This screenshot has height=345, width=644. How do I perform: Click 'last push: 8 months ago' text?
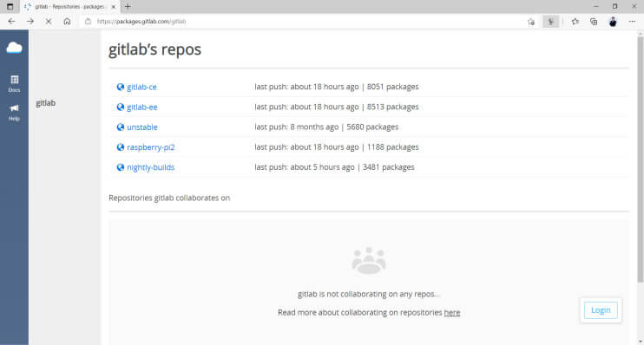point(297,127)
